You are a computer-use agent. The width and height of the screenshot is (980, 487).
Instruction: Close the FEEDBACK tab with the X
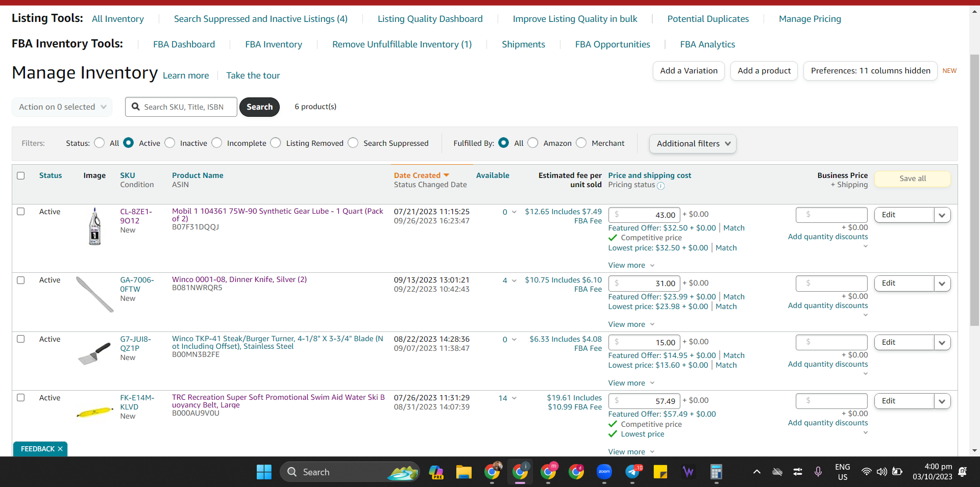(60, 449)
